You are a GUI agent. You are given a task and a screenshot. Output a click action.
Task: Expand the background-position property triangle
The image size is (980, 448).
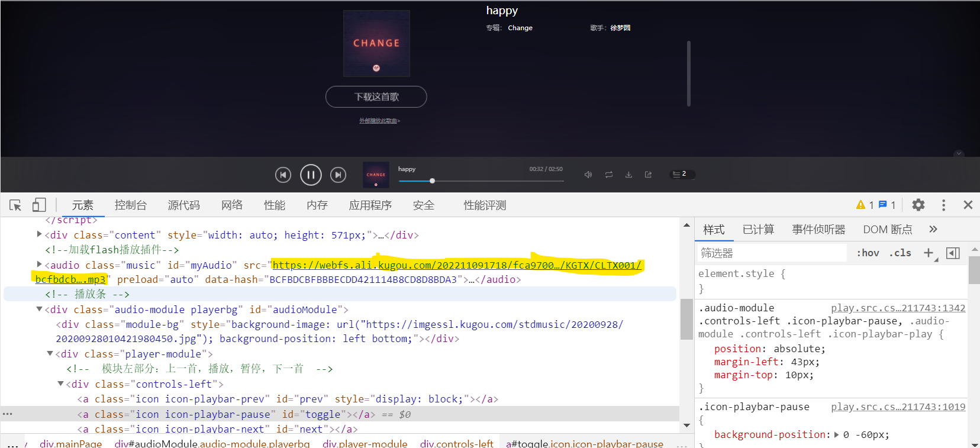[836, 434]
